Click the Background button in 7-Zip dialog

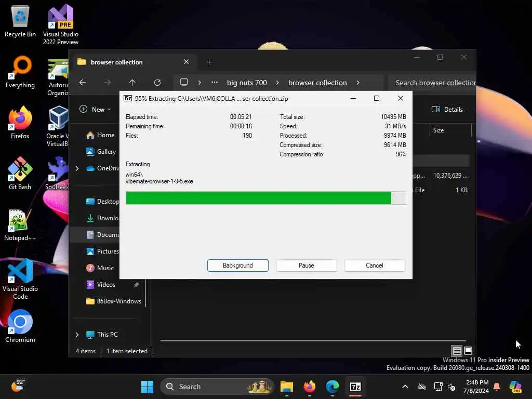[x=237, y=265]
